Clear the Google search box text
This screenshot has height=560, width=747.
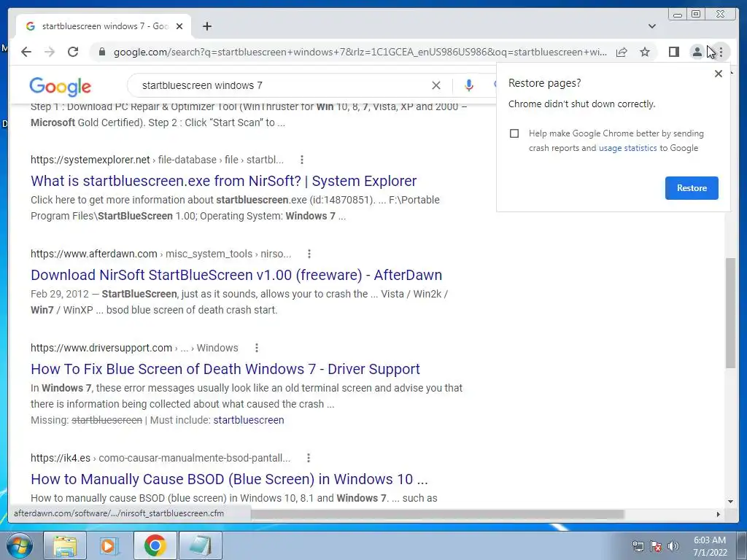point(436,85)
